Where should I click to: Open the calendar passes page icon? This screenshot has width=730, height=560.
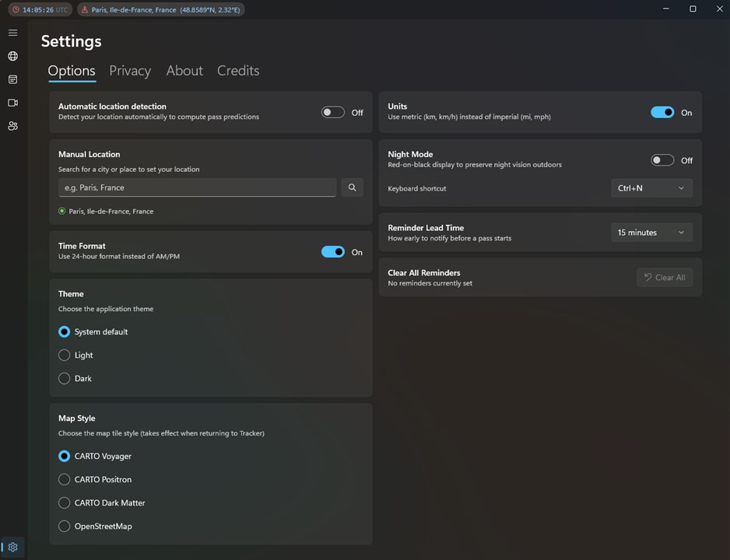[13, 79]
